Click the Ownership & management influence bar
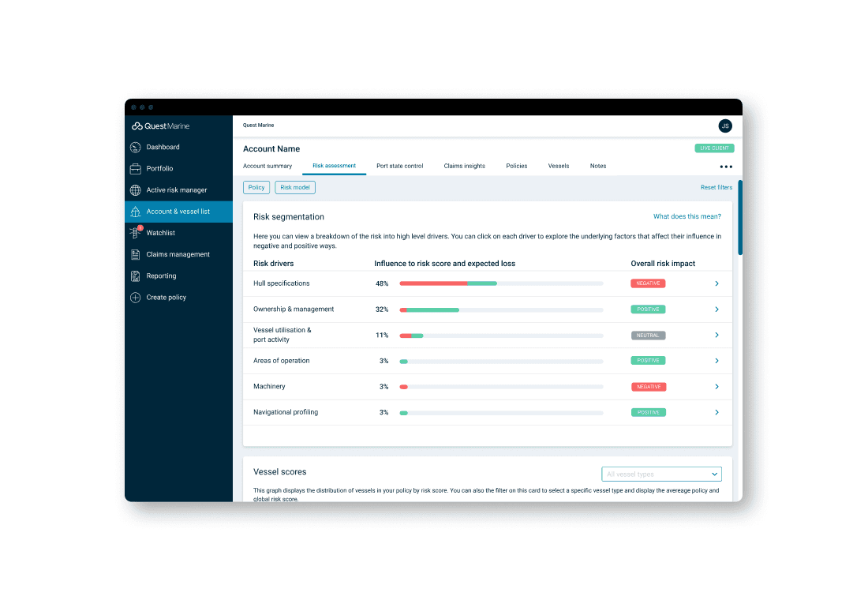Viewport: 868px width, 600px height. 501,310
